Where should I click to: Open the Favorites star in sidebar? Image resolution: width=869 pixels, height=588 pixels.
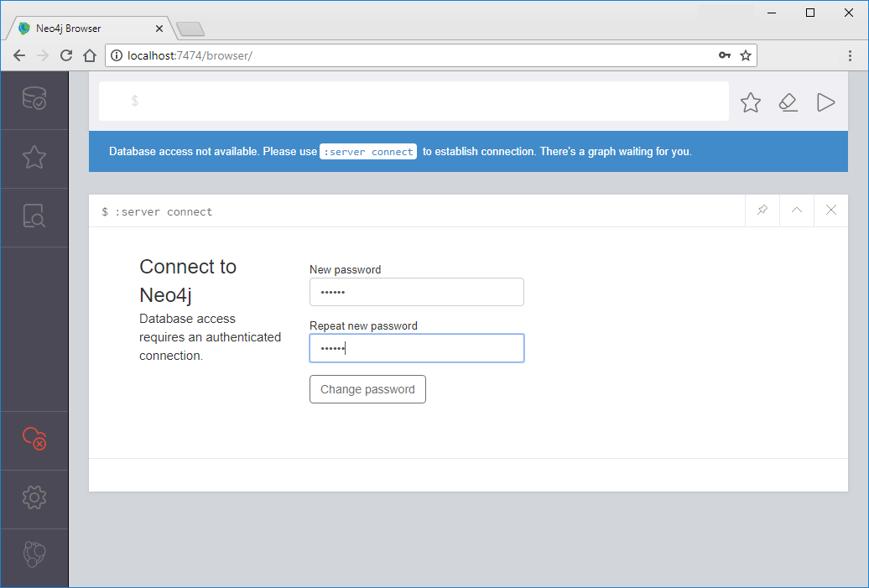pos(34,158)
